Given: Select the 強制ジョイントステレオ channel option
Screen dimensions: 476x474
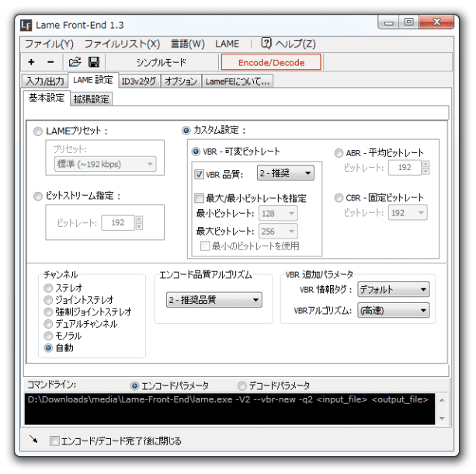Looking at the screenshot, I should pyautogui.click(x=48, y=312).
